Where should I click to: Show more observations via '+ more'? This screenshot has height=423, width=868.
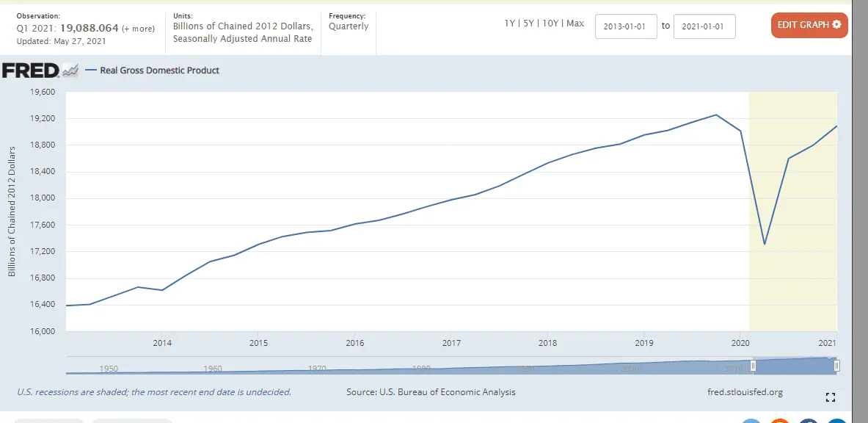click(x=138, y=29)
